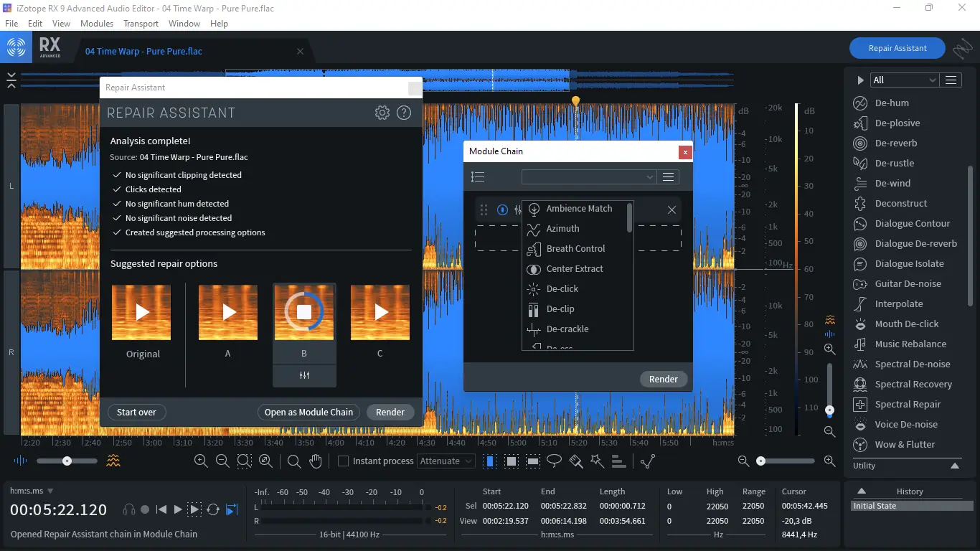Click the Open as Module Chain button
This screenshot has width=980, height=551.
click(x=308, y=412)
